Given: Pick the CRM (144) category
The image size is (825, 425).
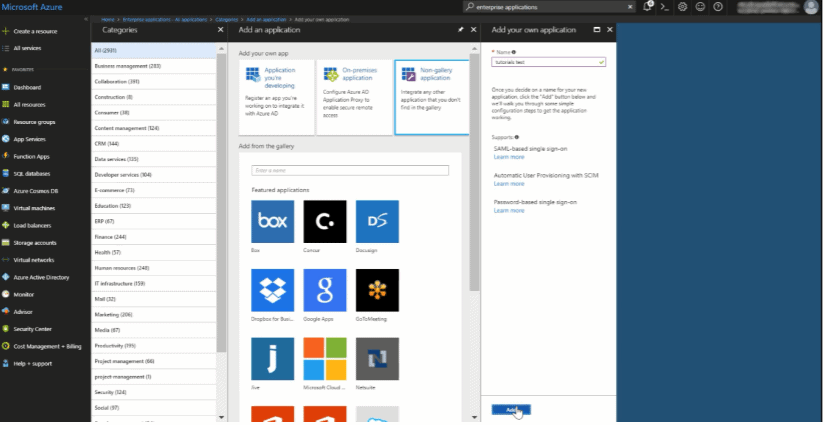Looking at the screenshot, I should click(154, 144).
